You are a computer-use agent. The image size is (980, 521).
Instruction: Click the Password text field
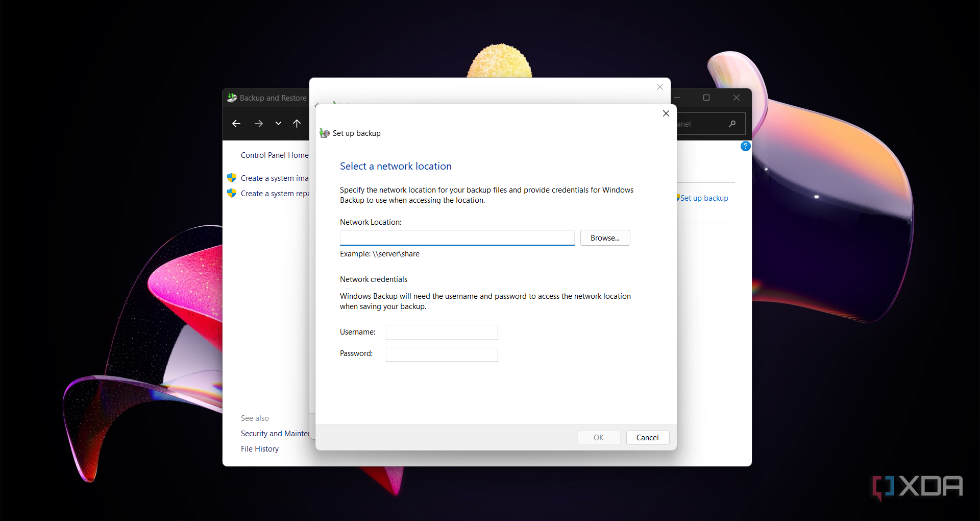click(x=442, y=354)
